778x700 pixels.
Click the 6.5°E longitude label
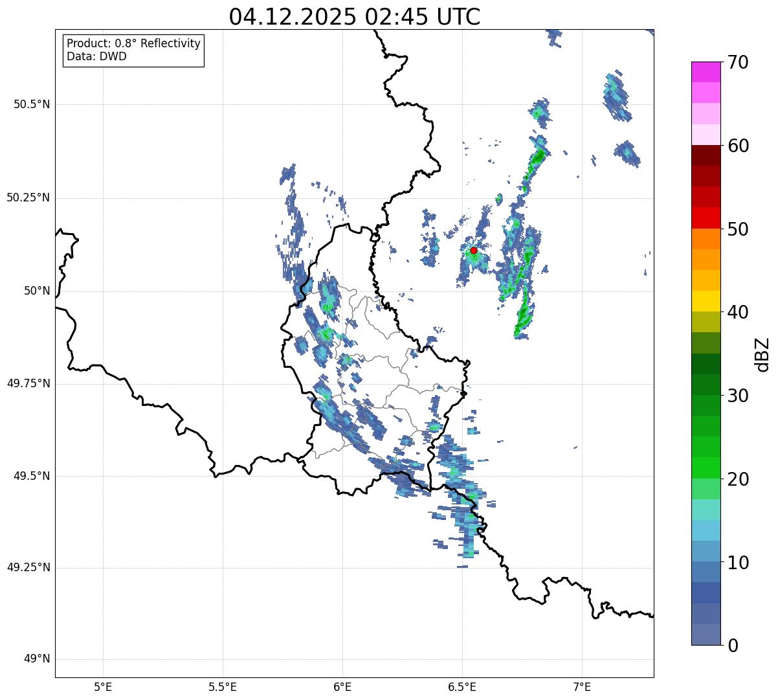[x=462, y=686]
